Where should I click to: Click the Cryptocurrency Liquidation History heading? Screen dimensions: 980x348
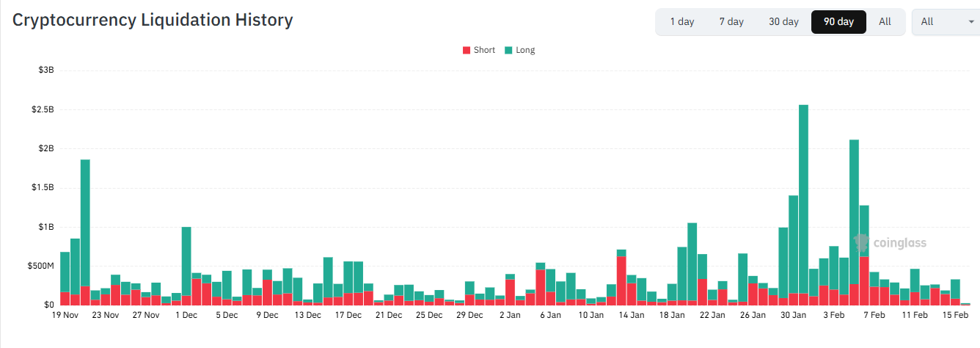pos(153,20)
